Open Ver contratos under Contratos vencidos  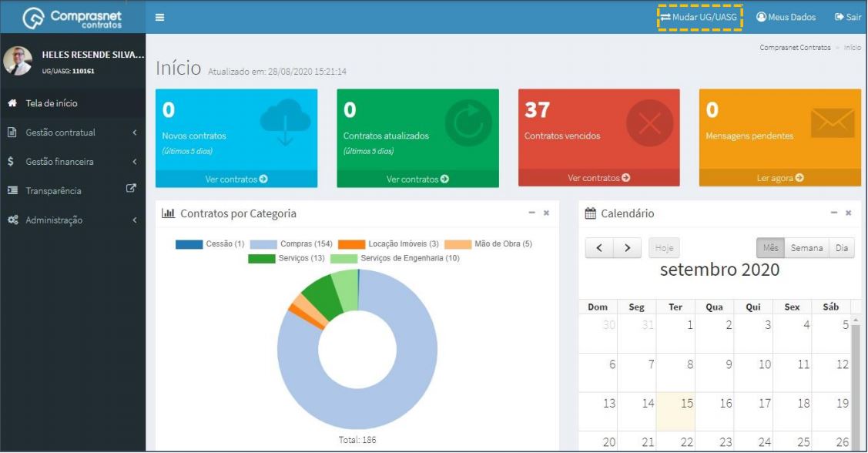[x=598, y=178]
